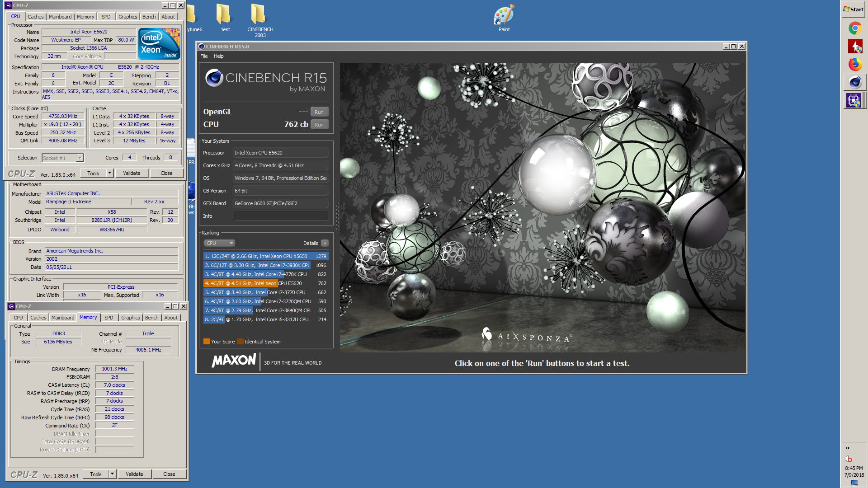
Task: Show hidden tray icons with the chevron
Action: (x=848, y=448)
